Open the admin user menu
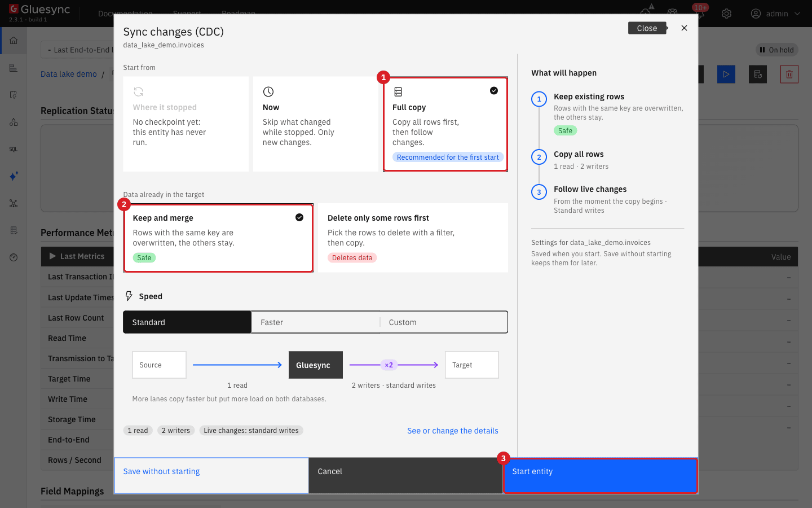Image resolution: width=812 pixels, height=508 pixels. pyautogui.click(x=775, y=14)
